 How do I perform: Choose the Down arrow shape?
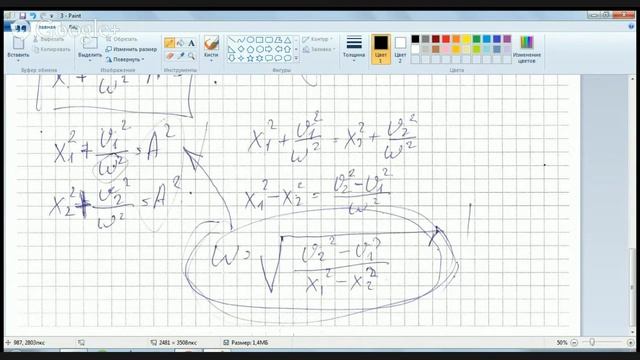(231, 58)
